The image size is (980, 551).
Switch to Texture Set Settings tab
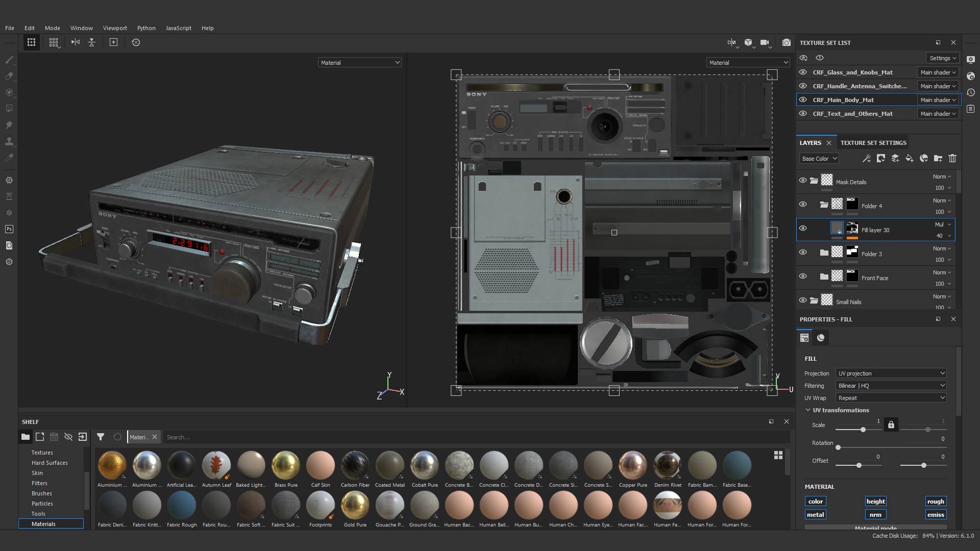[x=873, y=143]
